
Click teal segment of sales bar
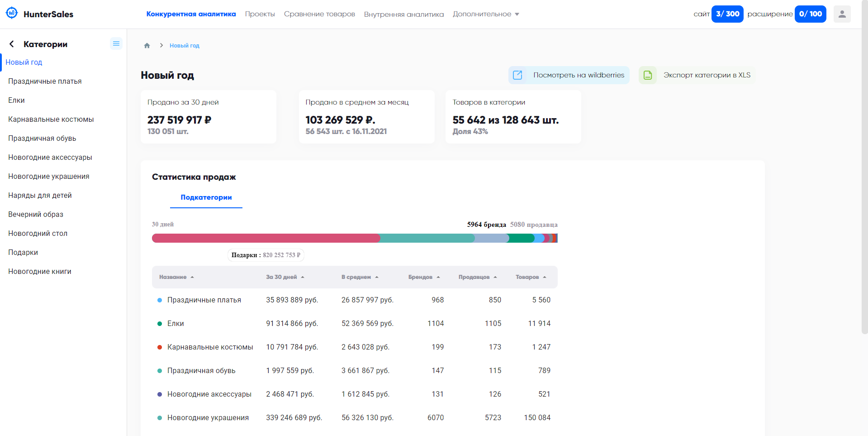pyautogui.click(x=427, y=238)
